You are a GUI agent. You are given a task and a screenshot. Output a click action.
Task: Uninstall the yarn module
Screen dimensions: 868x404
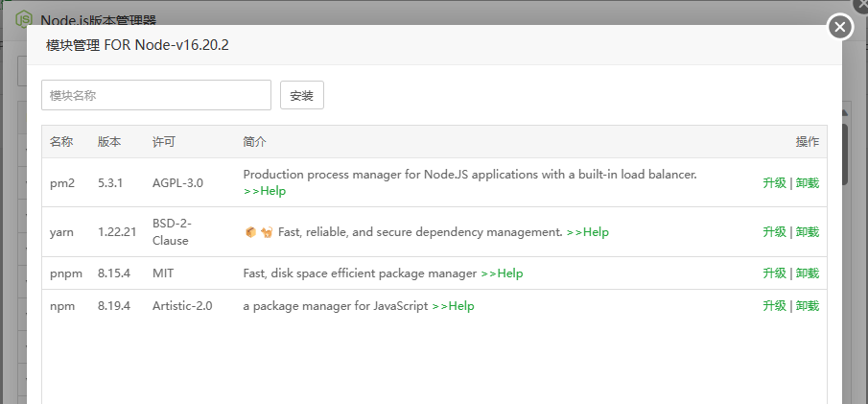(808, 231)
